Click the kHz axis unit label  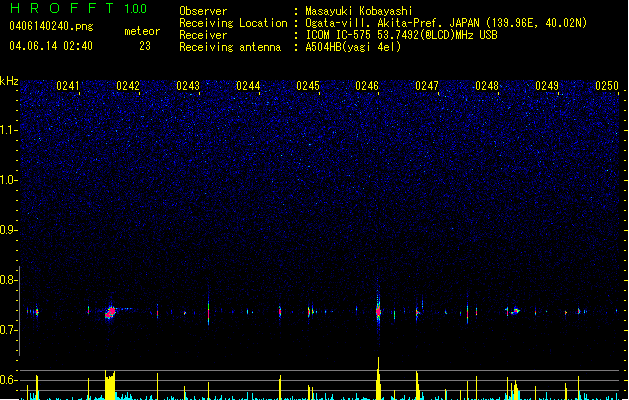coord(9,81)
